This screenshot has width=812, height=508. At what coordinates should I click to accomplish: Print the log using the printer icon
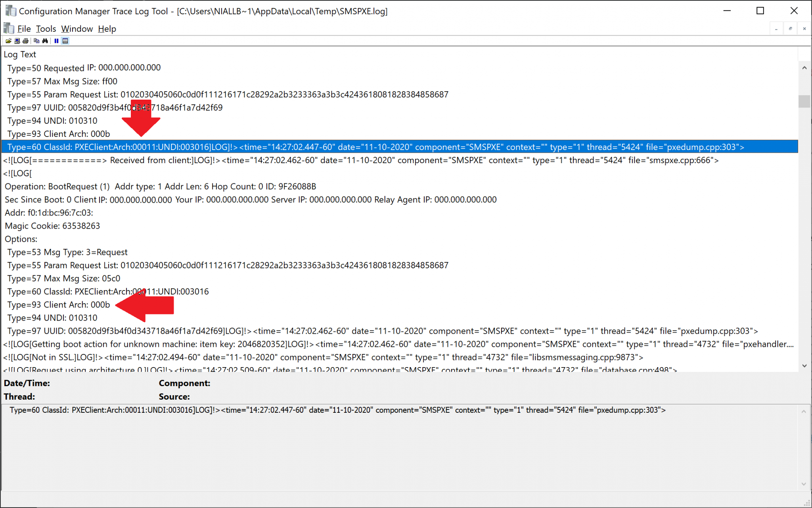tap(26, 40)
